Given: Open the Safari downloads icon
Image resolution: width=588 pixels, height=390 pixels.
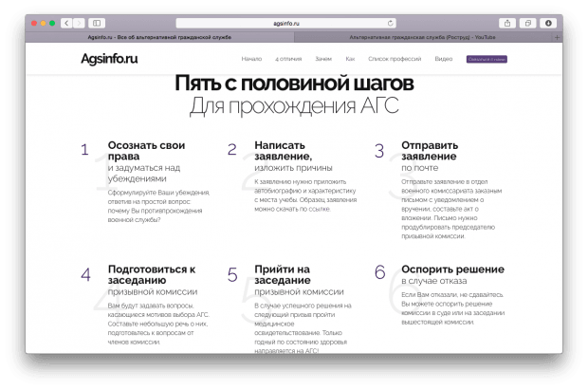Looking at the screenshot, I should (x=548, y=23).
